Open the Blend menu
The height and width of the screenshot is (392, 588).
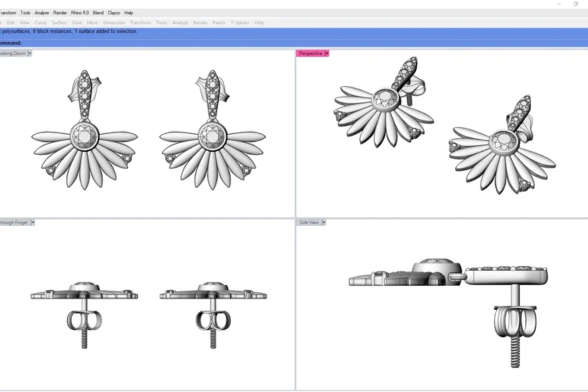coord(98,12)
